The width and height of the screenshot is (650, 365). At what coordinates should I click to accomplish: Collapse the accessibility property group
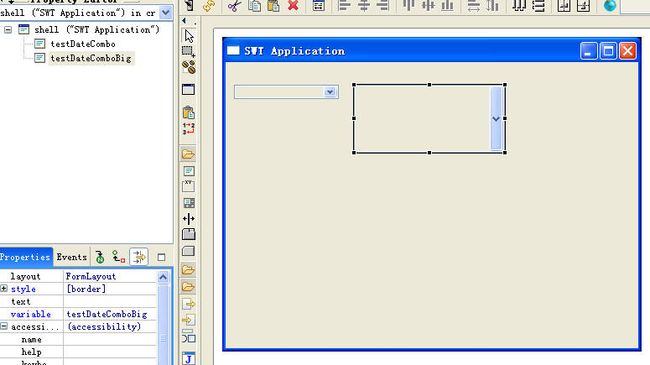4,326
